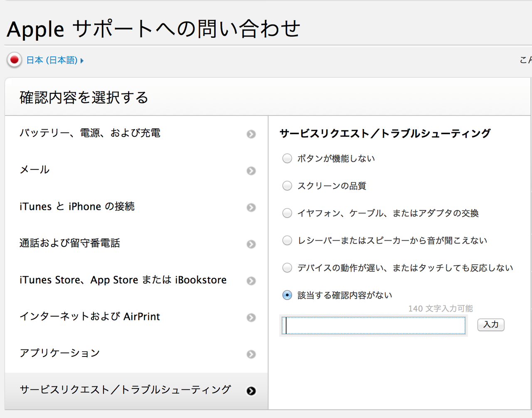This screenshot has width=532, height=418.
Task: Open the 日本 (日本語) region link
Action: 55,60
